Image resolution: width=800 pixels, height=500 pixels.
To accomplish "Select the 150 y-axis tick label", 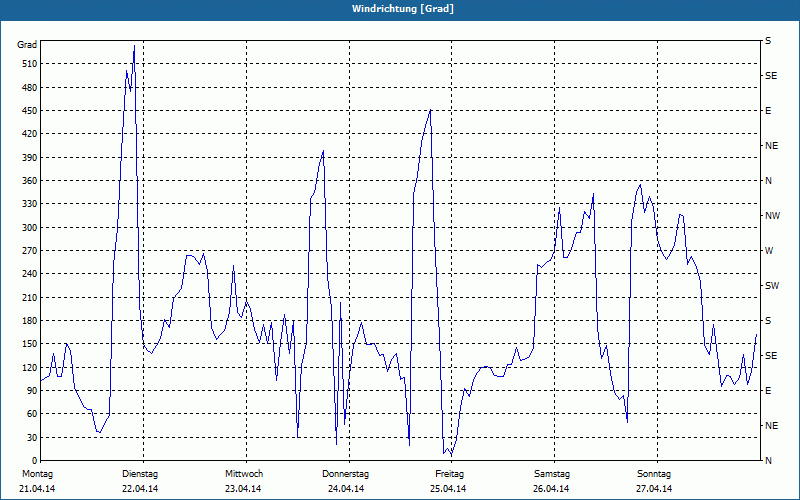I will pyautogui.click(x=30, y=344).
